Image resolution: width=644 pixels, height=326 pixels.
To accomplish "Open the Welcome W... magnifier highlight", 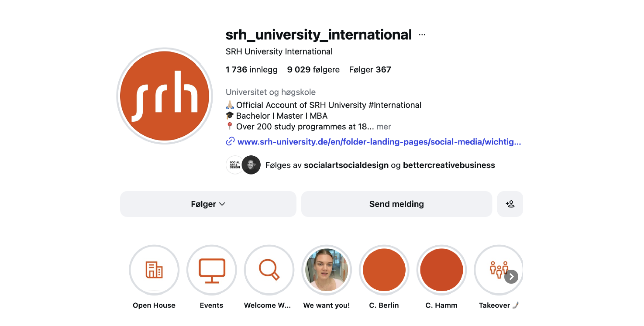I will (x=269, y=270).
